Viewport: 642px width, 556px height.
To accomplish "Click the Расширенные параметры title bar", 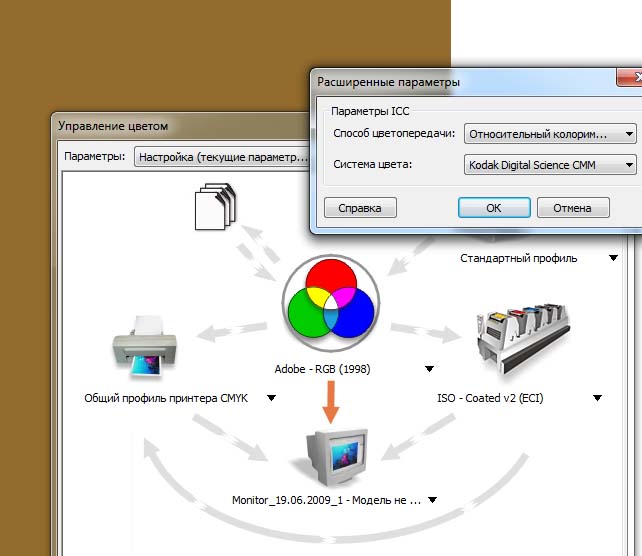I will (x=465, y=82).
